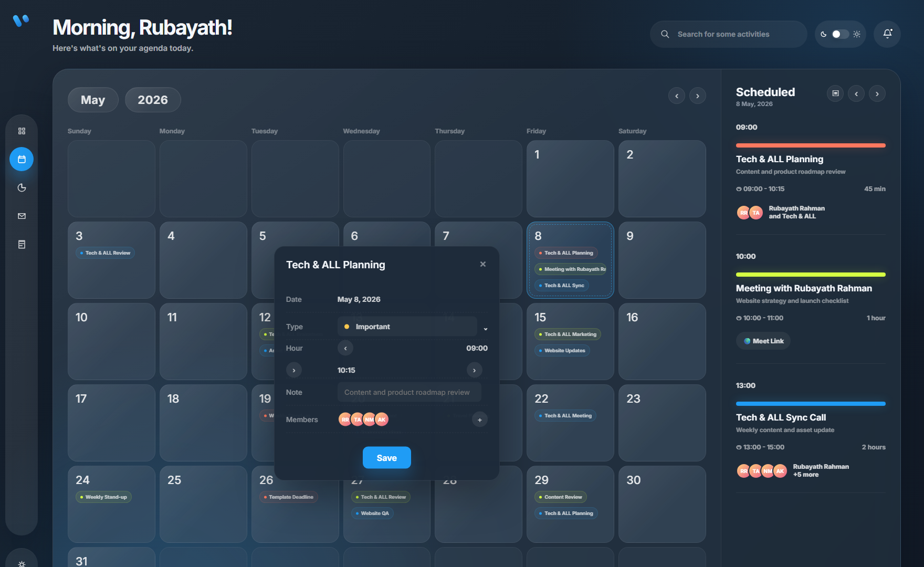The image size is (924, 567).
Task: Click the right arrow at 10:15 row end
Action: (x=475, y=370)
